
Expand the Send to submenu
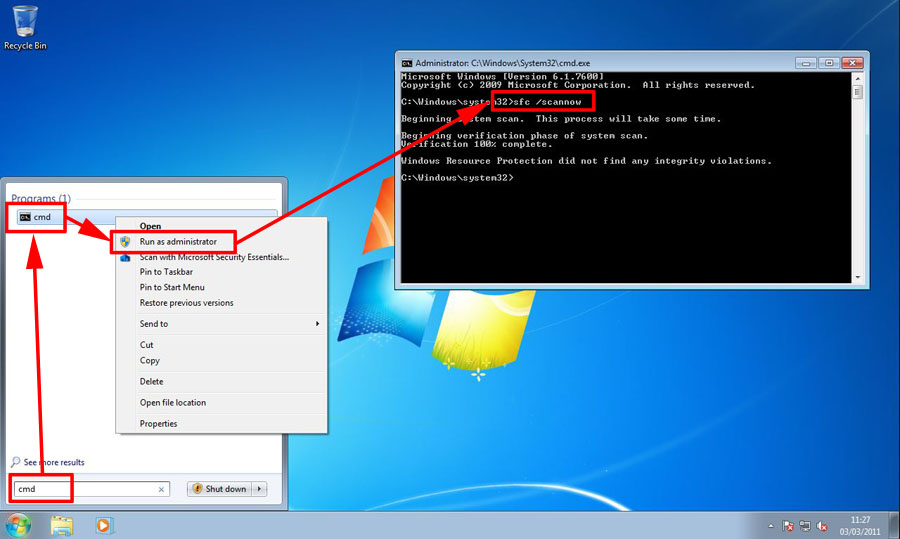coord(222,324)
